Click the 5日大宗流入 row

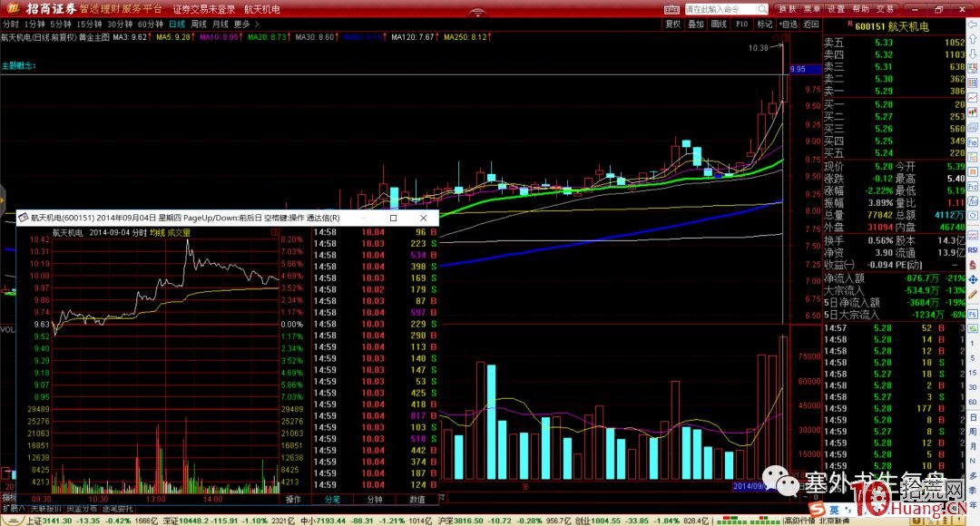click(895, 315)
